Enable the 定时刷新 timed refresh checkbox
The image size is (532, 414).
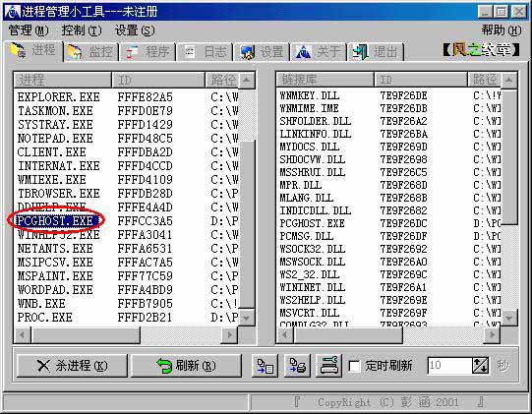coord(355,366)
